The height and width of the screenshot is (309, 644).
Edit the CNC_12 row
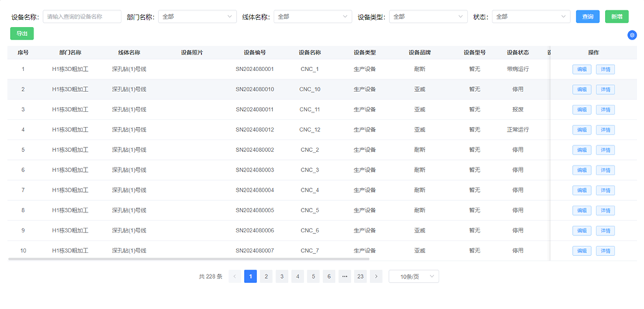coord(582,130)
